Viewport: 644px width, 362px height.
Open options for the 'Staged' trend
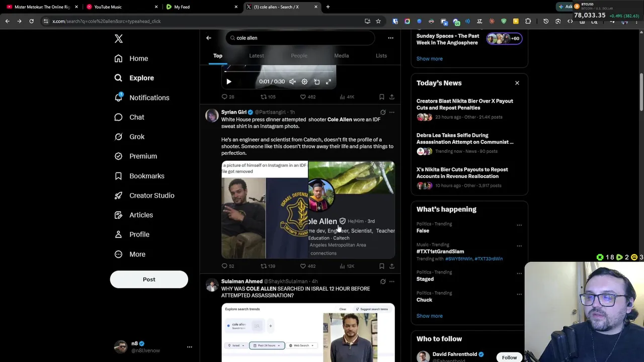tap(519, 274)
